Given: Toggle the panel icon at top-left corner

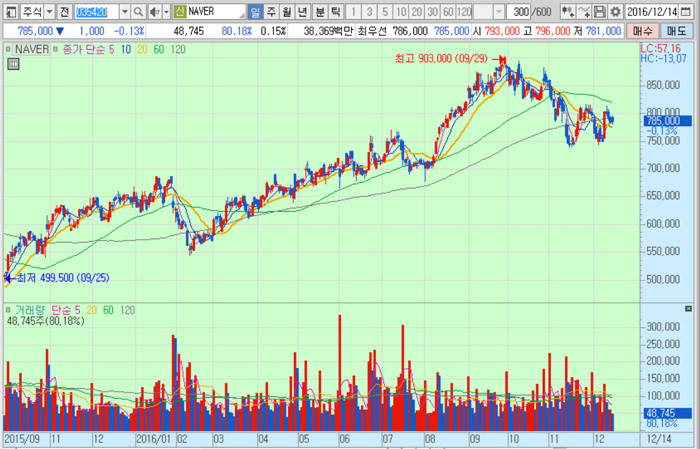Looking at the screenshot, I should [x=9, y=11].
